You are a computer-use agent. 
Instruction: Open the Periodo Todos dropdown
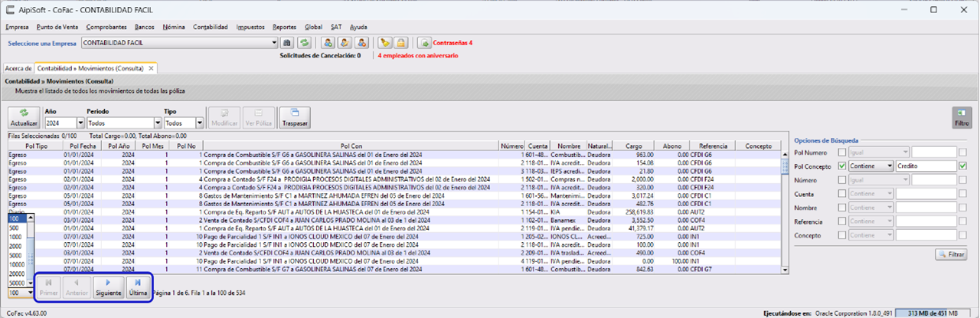pos(157,123)
